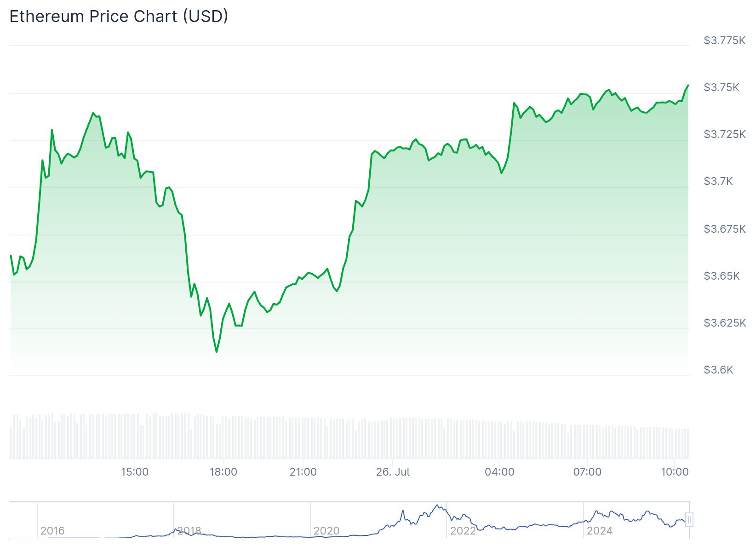Screen dimensions: 756x552
Task: Select the 26. Jul date label
Action: tap(393, 472)
